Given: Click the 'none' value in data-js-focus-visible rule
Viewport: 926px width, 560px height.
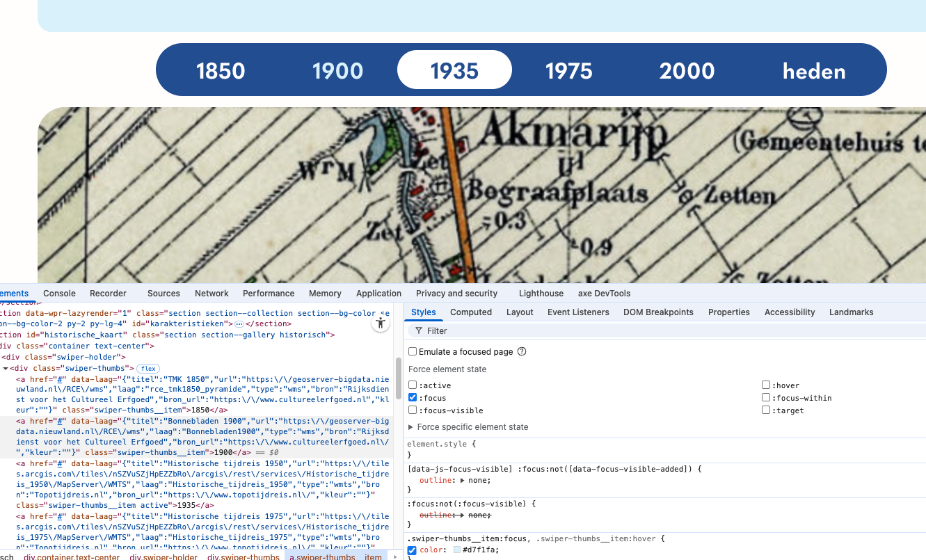Looking at the screenshot, I should [479, 480].
